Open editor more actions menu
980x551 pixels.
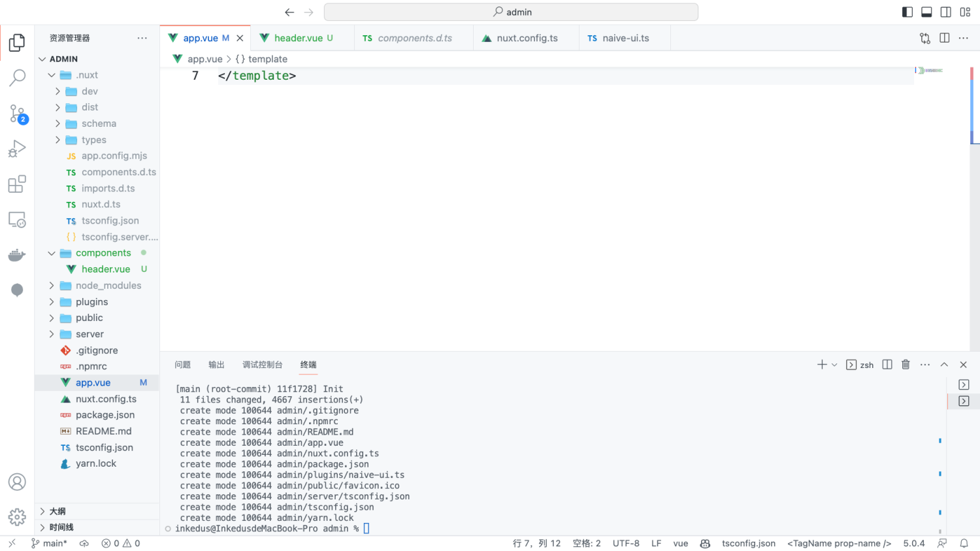tap(964, 38)
